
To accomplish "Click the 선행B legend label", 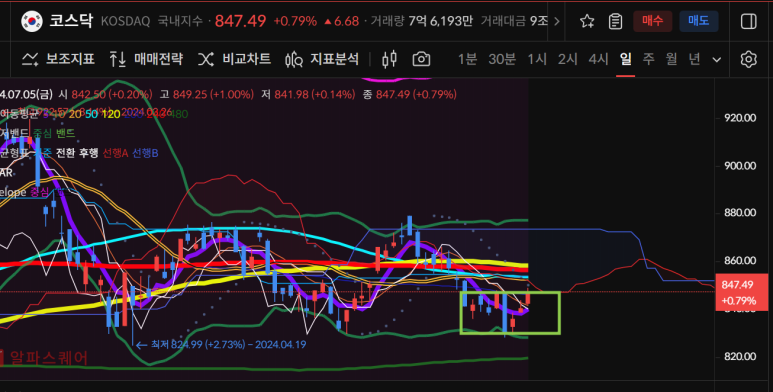I will click(x=145, y=153).
